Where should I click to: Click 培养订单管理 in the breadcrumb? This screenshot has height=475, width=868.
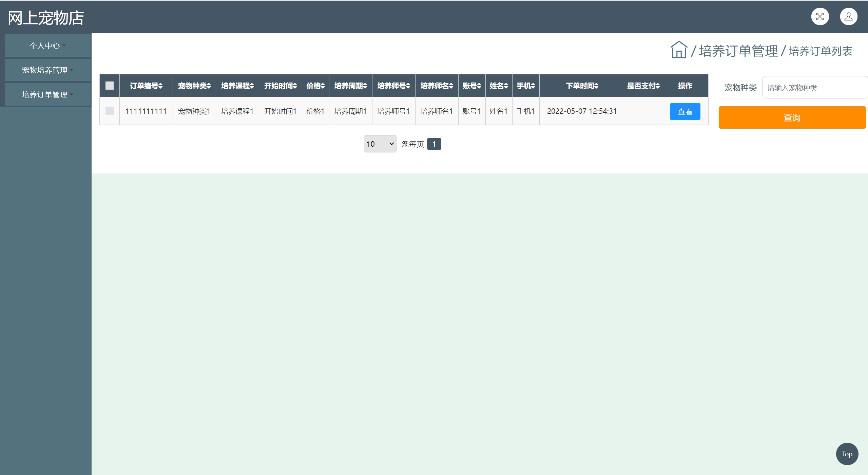(738, 51)
